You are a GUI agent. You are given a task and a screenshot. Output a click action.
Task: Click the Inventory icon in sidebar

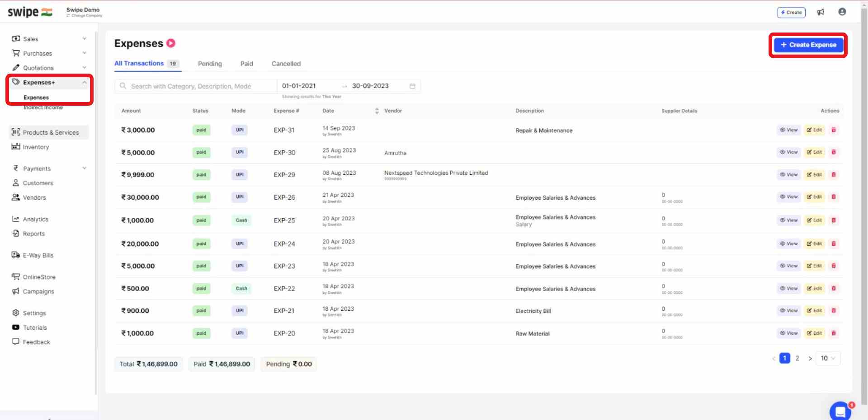click(16, 146)
